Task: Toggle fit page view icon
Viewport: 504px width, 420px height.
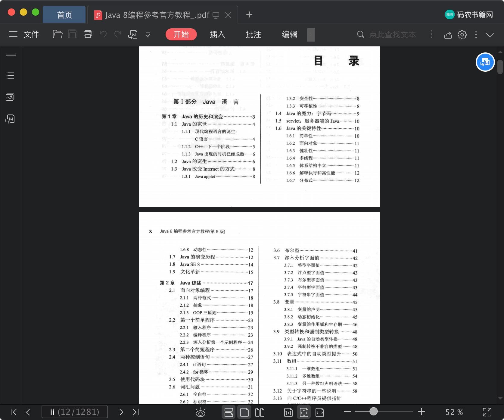Action: (304, 412)
